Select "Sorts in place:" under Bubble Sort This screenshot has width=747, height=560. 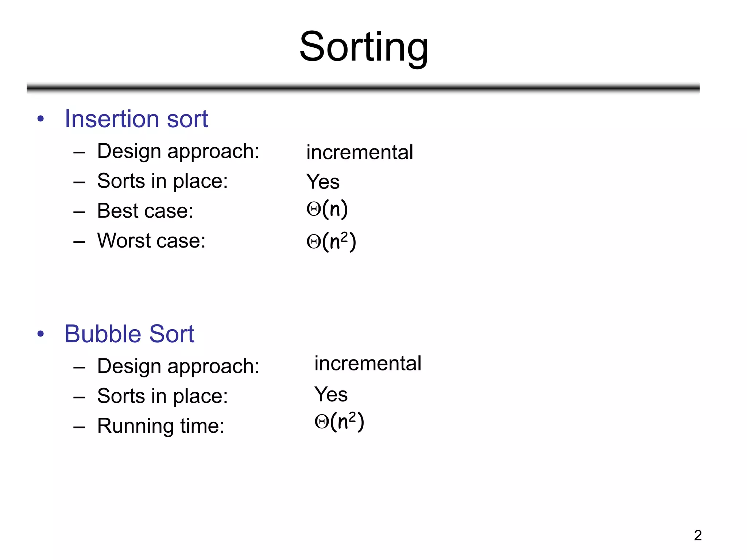pos(162,396)
